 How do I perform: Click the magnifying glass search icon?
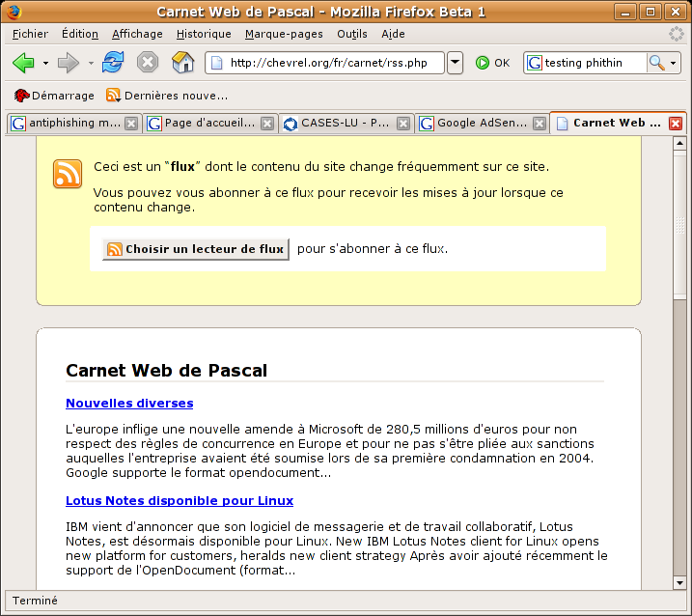pos(656,63)
